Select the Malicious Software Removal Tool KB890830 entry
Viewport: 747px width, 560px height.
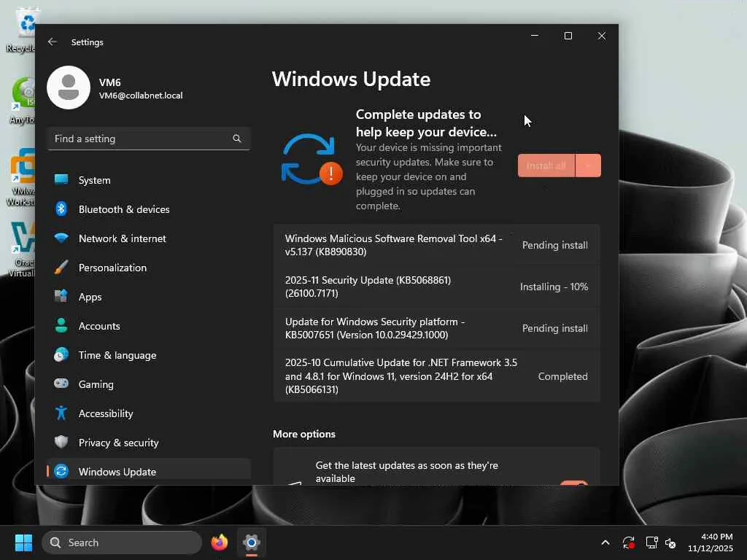436,245
